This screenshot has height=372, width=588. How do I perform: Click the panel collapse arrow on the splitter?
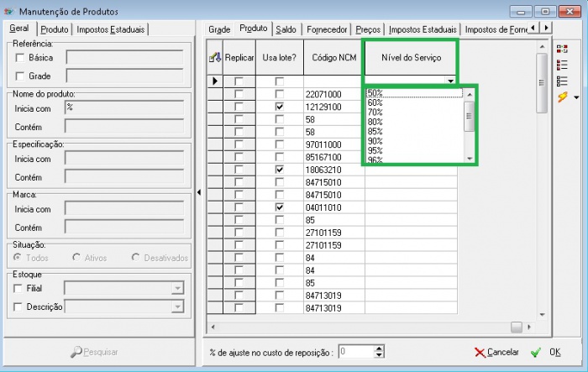coord(199,192)
